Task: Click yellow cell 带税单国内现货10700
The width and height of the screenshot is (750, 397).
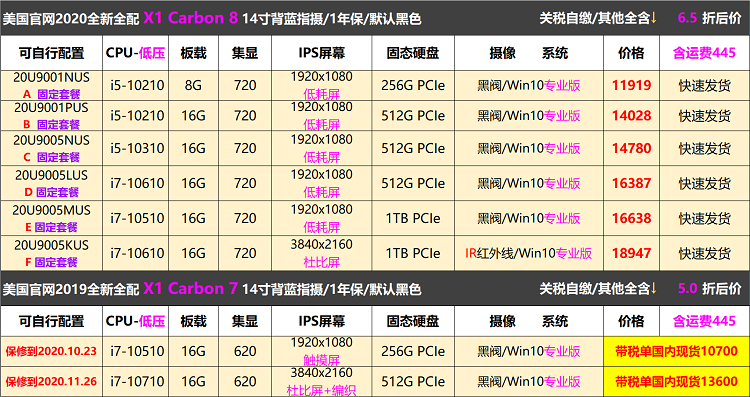Action: pyautogui.click(x=676, y=352)
